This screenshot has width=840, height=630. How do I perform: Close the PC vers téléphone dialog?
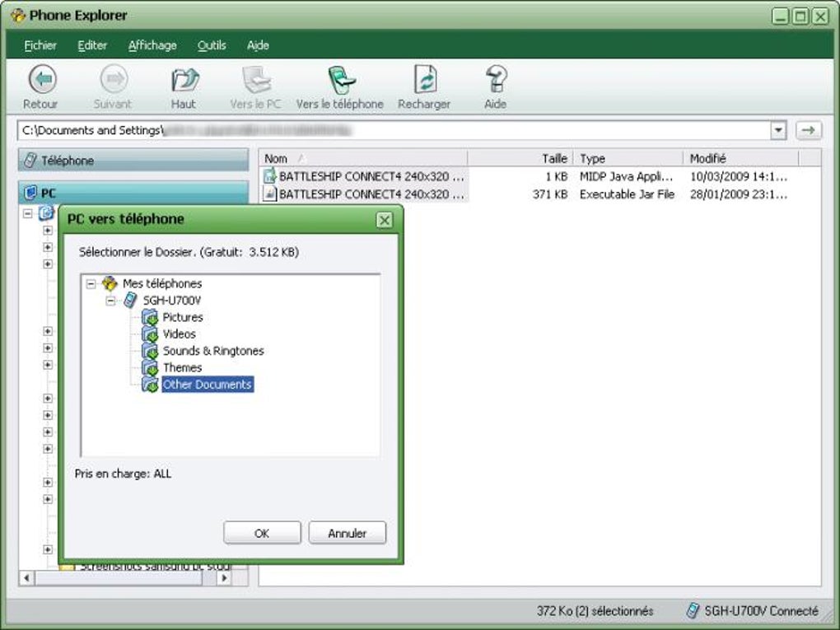tap(384, 220)
